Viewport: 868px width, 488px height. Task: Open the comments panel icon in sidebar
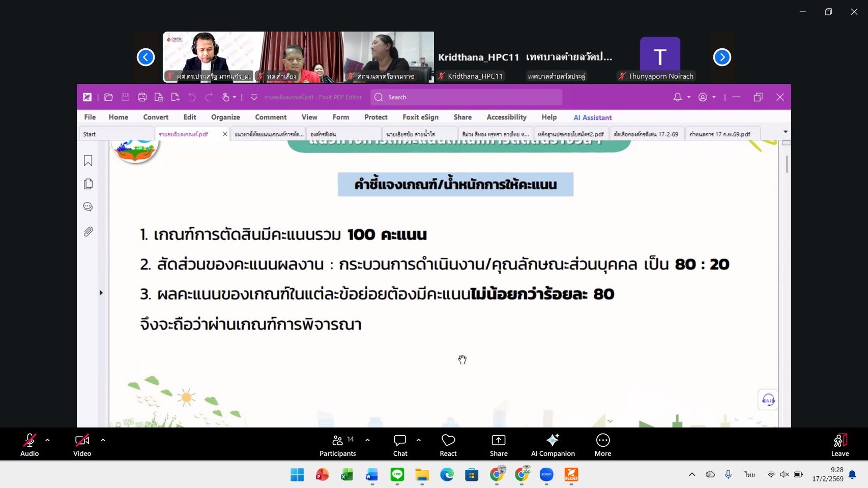click(88, 207)
